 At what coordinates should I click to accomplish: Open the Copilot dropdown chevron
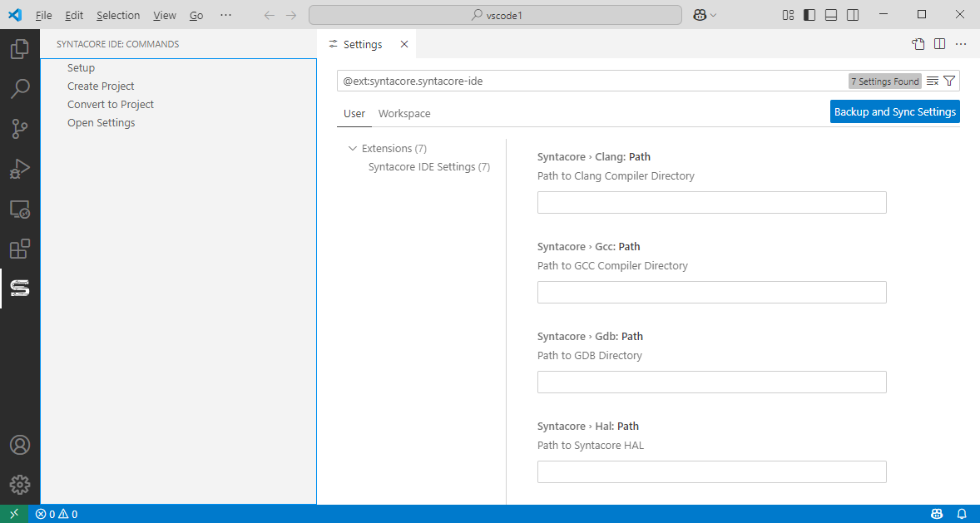(x=713, y=15)
